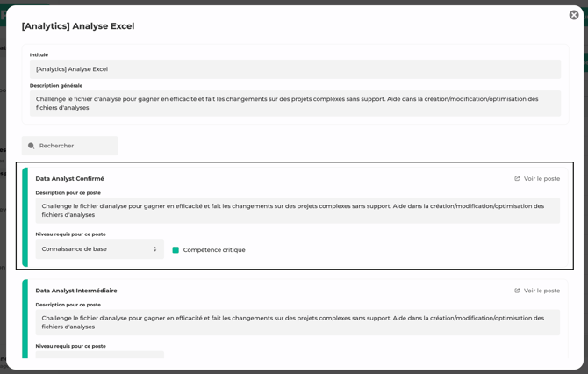588x374 pixels.
Task: Open the Connaissance de base dropdown
Action: (98, 249)
